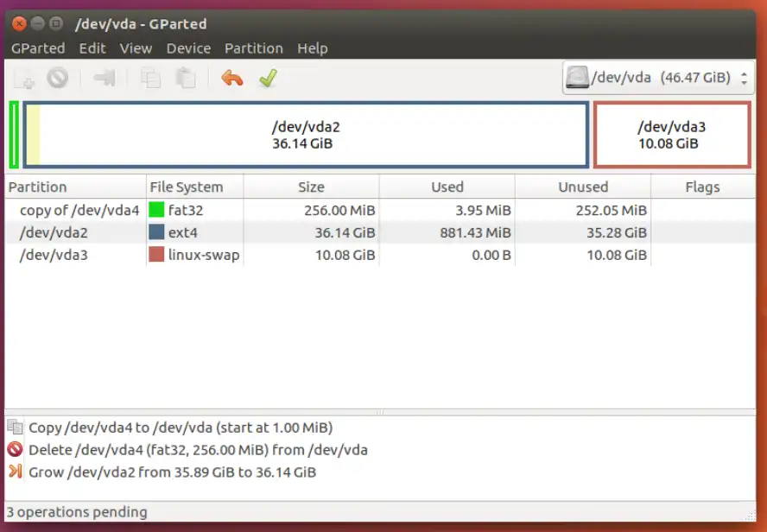Viewport: 767px width, 532px height.
Task: Sort by Used column header
Action: pyautogui.click(x=447, y=187)
